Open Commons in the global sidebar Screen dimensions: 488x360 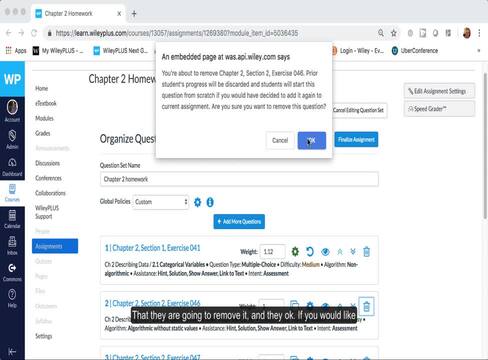click(x=12, y=272)
